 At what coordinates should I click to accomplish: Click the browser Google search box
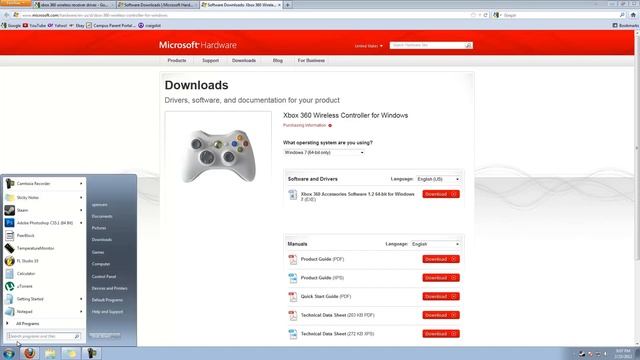point(559,15)
